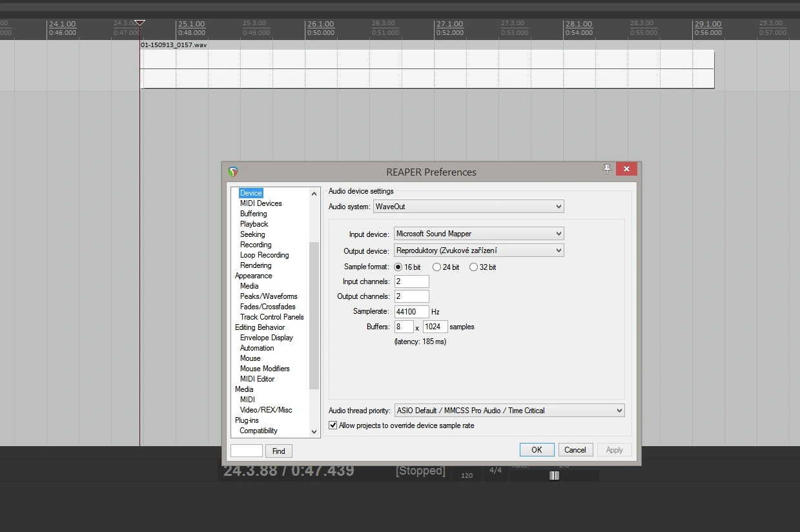Close the REAPER Preferences dialog

click(626, 169)
